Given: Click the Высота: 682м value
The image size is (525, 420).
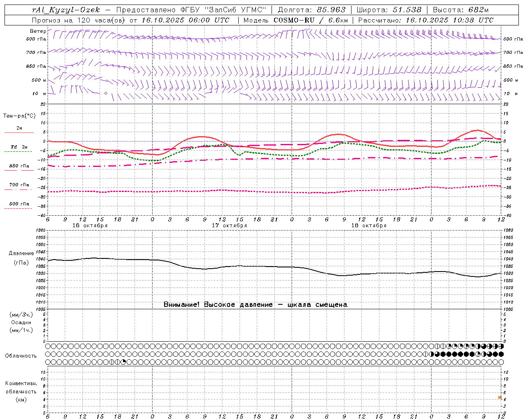Looking at the screenshot, I should [461, 10].
